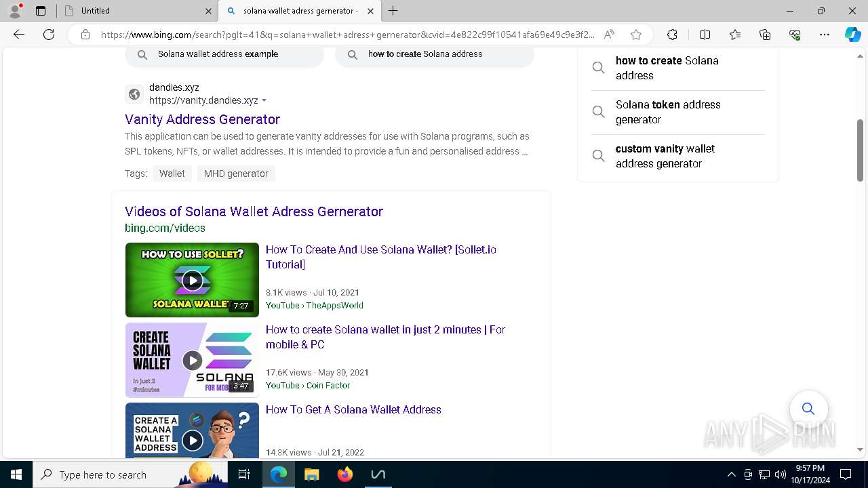Open the browser profile icon
The image size is (868, 488).
tap(15, 11)
